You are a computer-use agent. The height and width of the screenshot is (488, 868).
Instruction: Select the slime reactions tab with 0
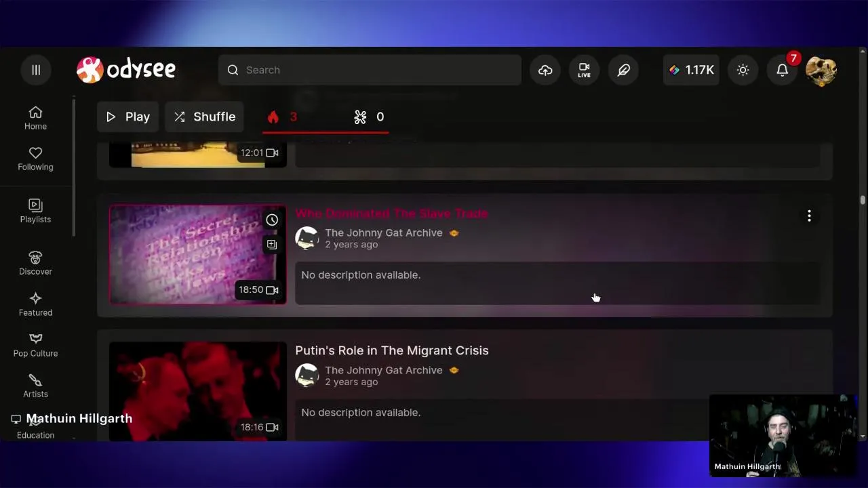(x=370, y=117)
